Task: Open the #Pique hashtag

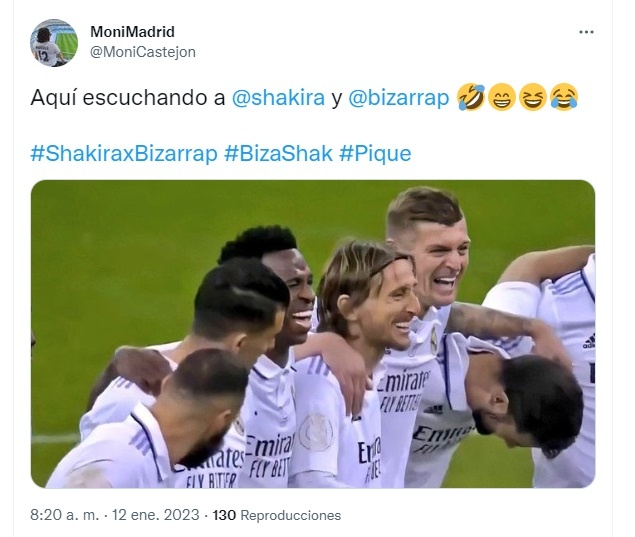Action: tap(375, 154)
